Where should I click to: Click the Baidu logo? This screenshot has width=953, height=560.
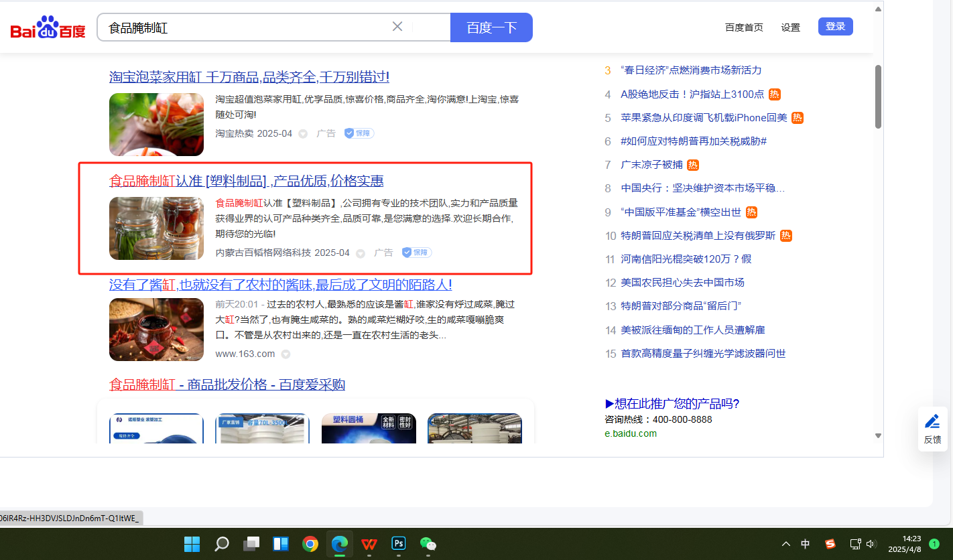pyautogui.click(x=48, y=27)
